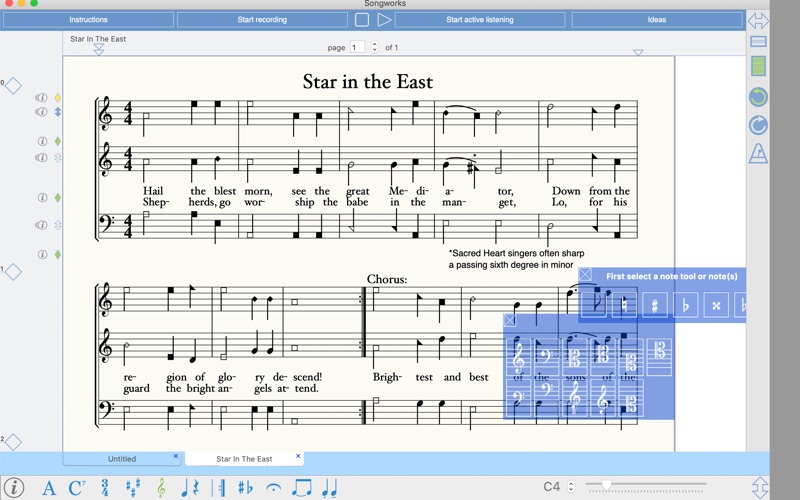Screen dimensions: 800x500
Task: Select the green treble clef tool
Action: [161, 488]
